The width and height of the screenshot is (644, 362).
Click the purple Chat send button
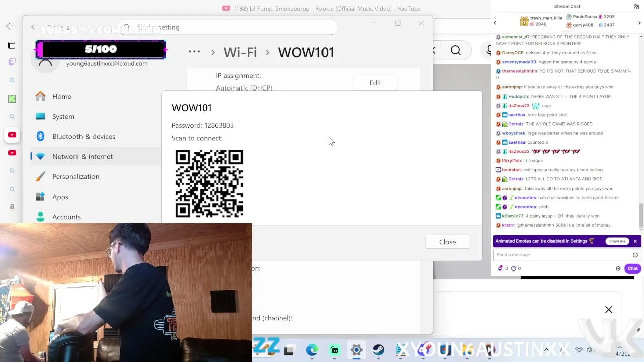pos(632,268)
